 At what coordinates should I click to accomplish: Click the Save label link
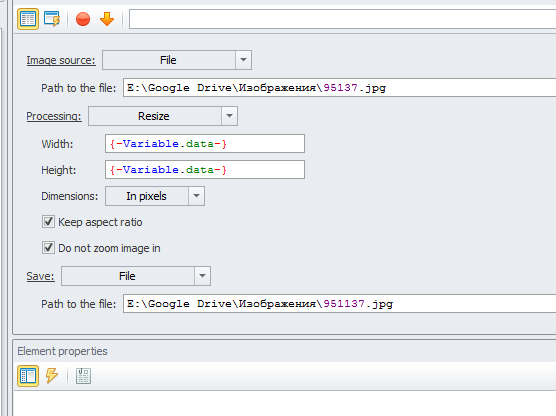pyautogui.click(x=40, y=276)
